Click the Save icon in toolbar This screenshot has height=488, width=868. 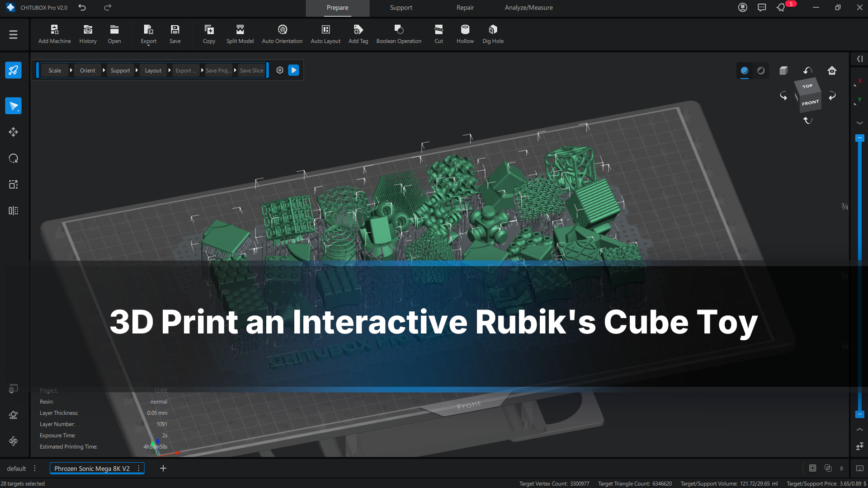(x=175, y=30)
